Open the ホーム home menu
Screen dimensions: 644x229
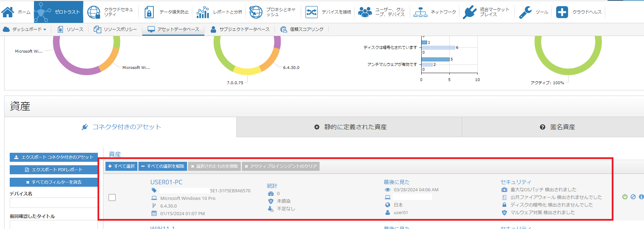coord(17,12)
